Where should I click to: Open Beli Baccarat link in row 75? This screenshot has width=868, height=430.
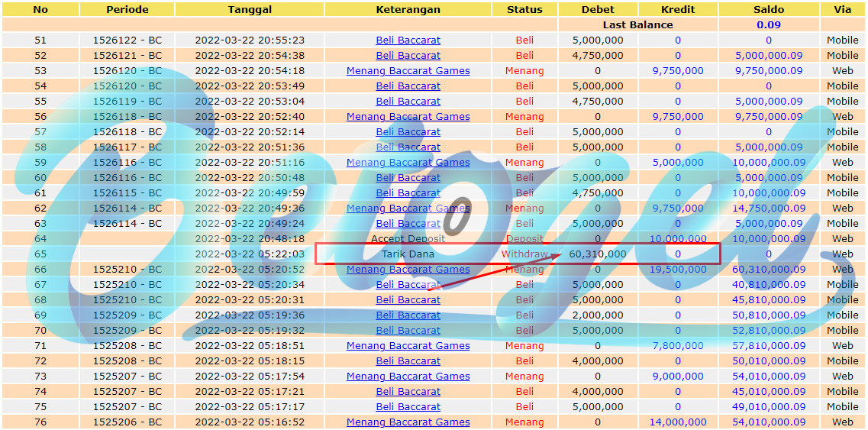click(408, 406)
